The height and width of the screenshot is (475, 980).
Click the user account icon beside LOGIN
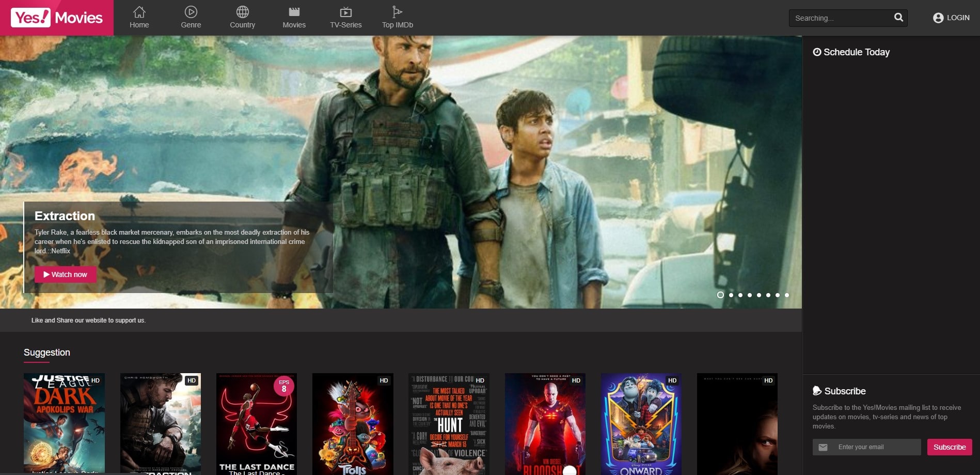point(938,18)
